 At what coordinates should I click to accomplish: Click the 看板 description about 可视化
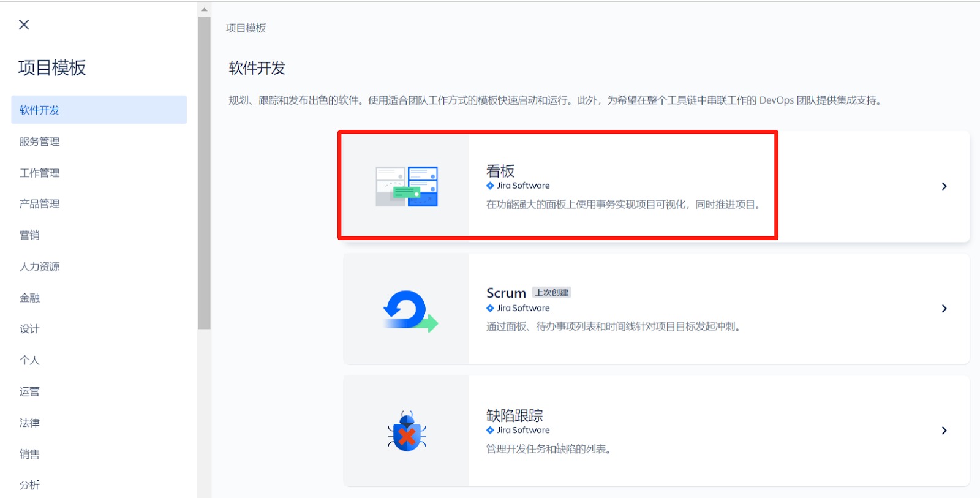(624, 205)
